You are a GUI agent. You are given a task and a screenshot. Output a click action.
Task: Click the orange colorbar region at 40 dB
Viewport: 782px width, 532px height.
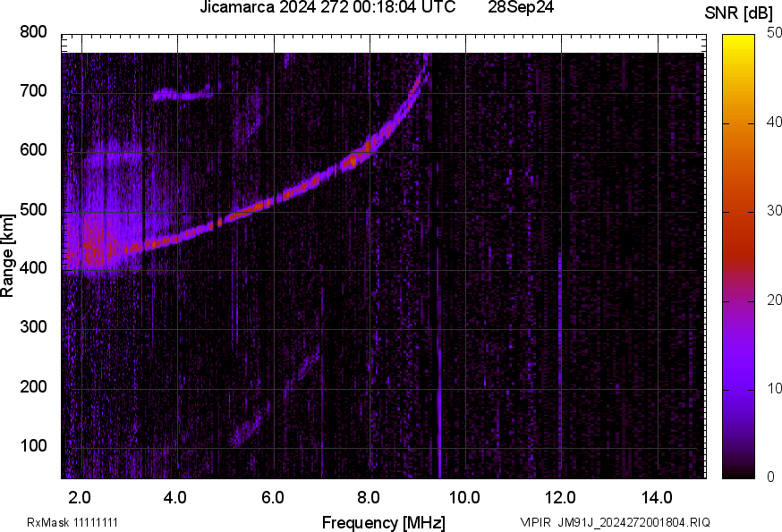[738, 123]
